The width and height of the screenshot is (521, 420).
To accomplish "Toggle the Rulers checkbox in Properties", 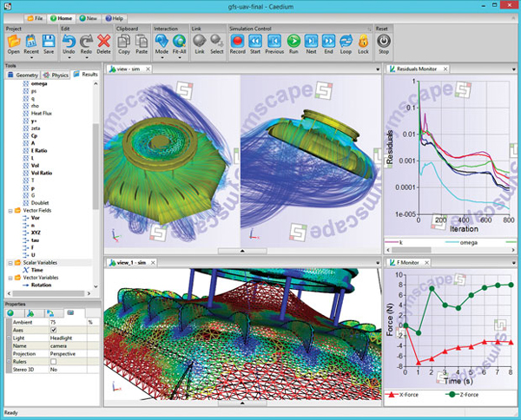I will (x=53, y=361).
